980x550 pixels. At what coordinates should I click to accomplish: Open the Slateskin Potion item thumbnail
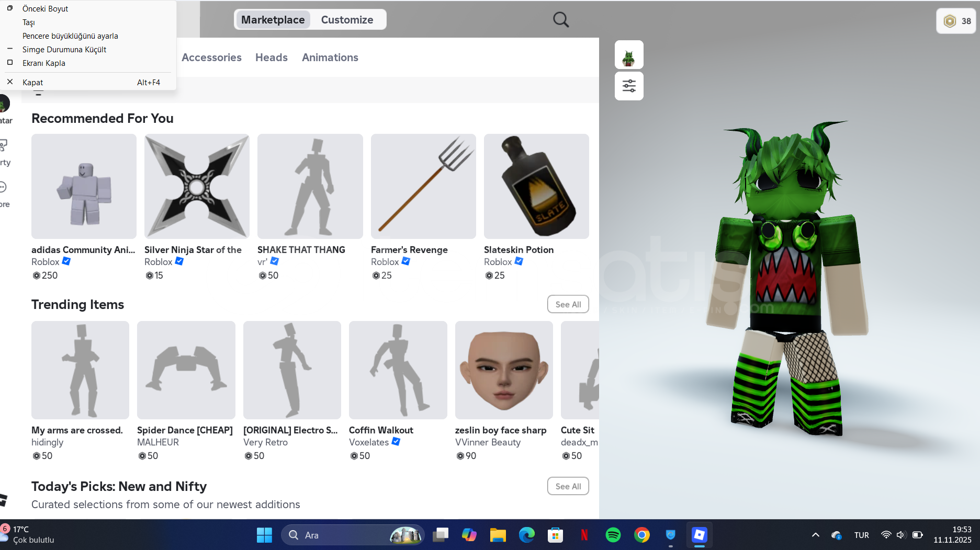click(536, 186)
